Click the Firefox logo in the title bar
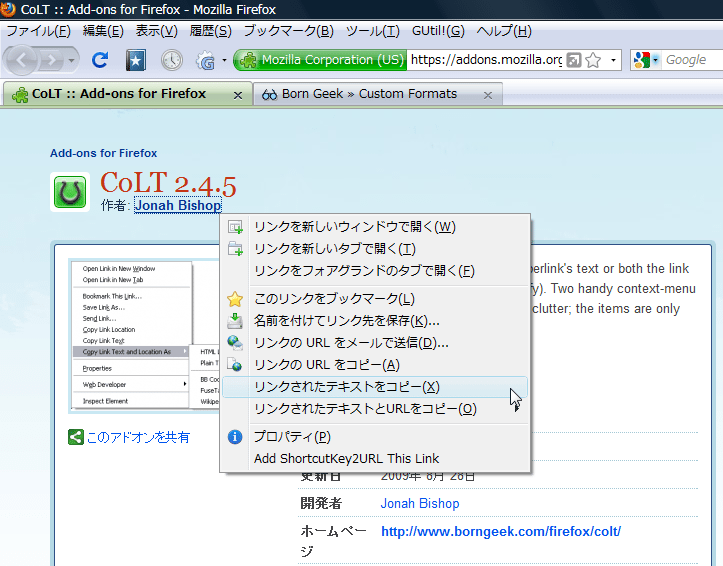 pos(7,9)
